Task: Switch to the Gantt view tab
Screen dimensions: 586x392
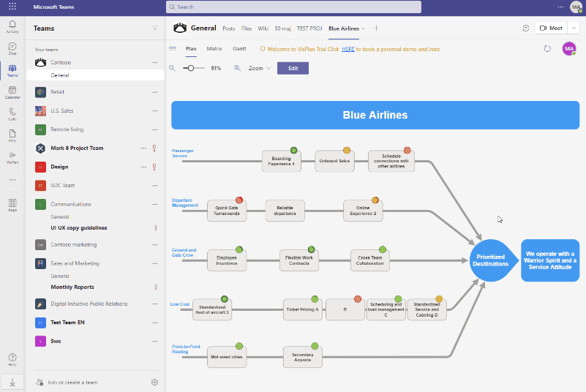Action: click(239, 48)
